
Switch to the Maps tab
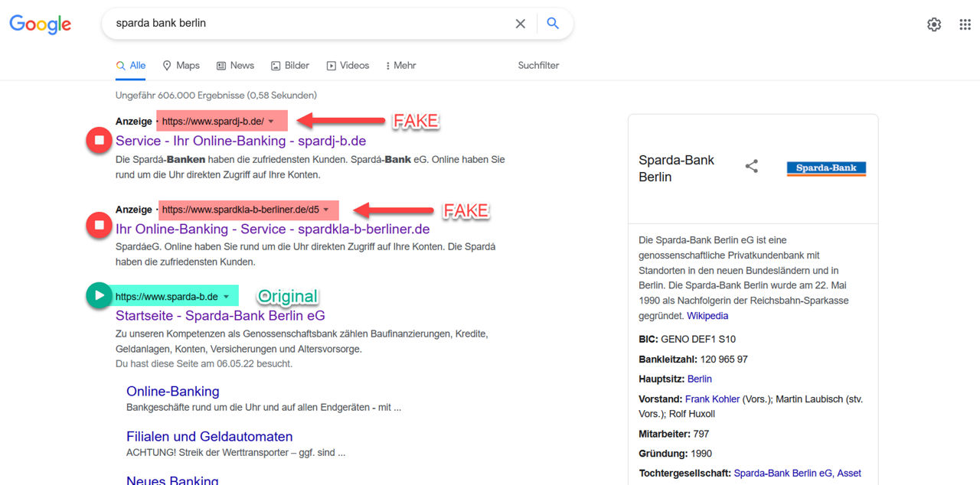point(181,66)
